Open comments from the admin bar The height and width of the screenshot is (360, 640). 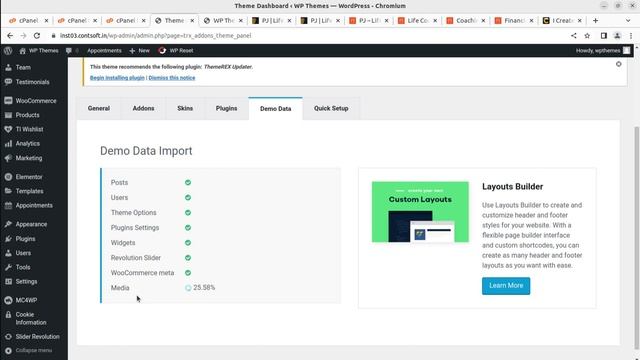click(72, 51)
